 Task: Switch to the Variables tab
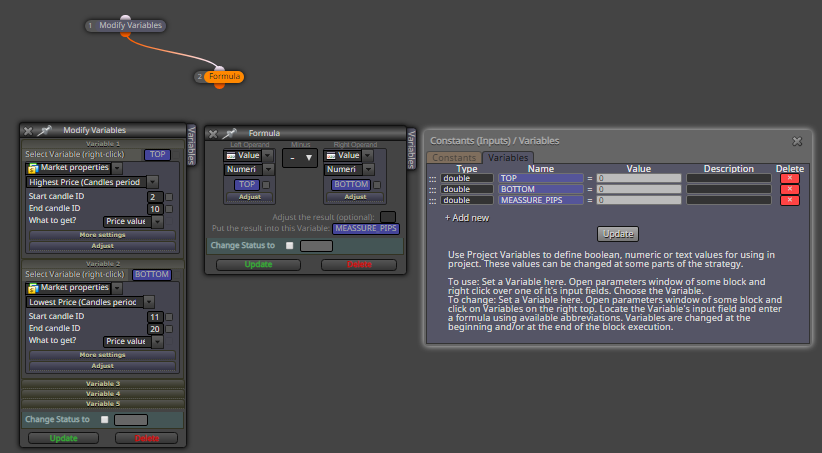(x=508, y=158)
